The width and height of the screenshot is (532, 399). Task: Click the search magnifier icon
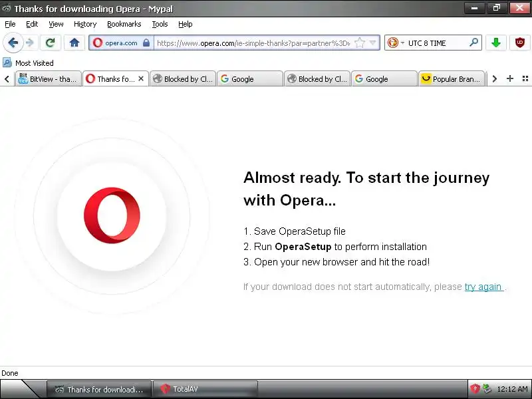coord(473,43)
